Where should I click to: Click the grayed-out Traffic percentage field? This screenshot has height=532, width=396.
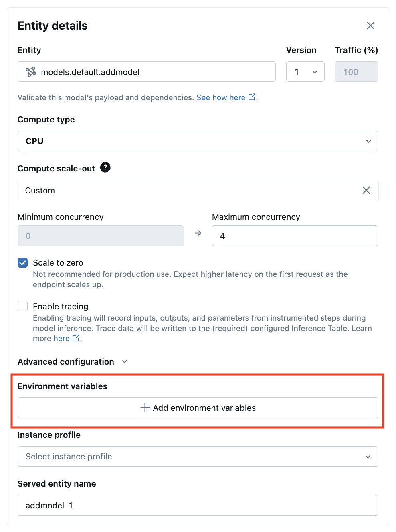coord(356,72)
